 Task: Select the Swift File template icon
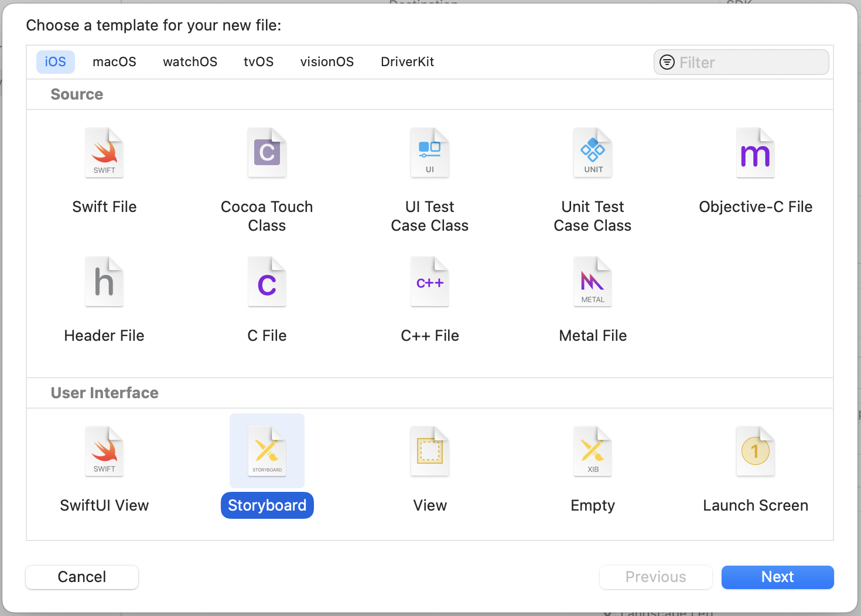pos(104,153)
